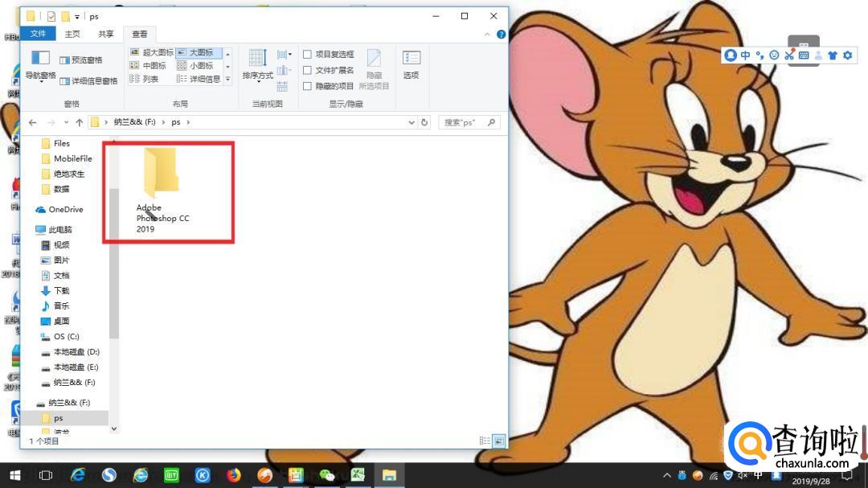868x488 pixels.
Task: Open the 桌面 folder
Action: 61,322
